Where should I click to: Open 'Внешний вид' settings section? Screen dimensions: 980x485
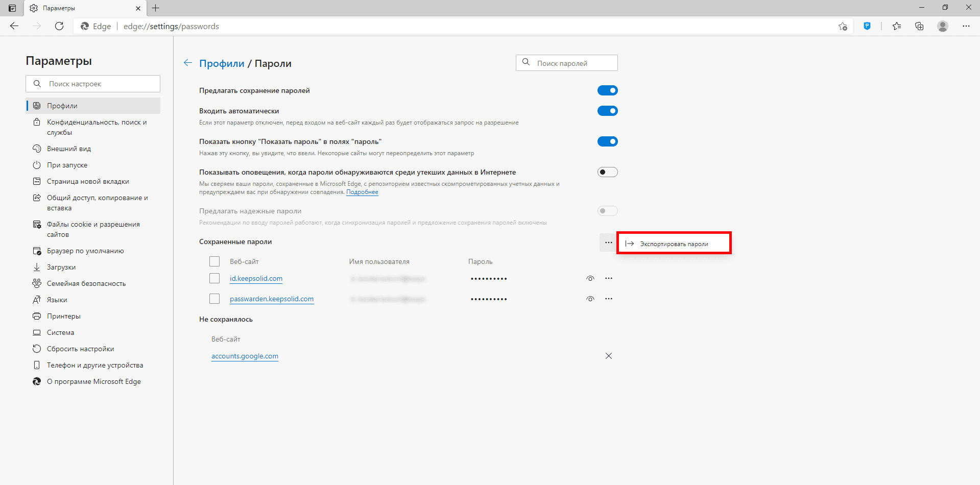[69, 149]
